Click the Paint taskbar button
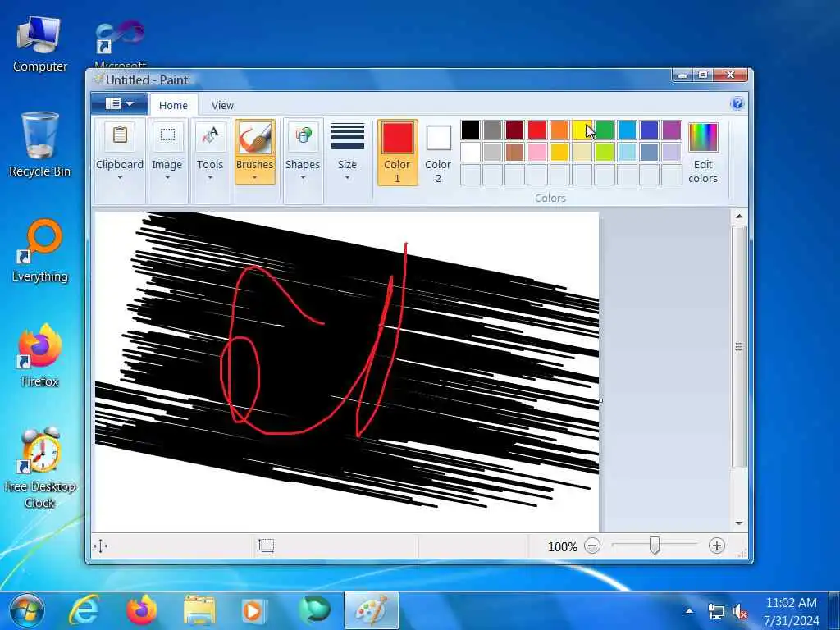This screenshot has width=840, height=630. click(372, 610)
